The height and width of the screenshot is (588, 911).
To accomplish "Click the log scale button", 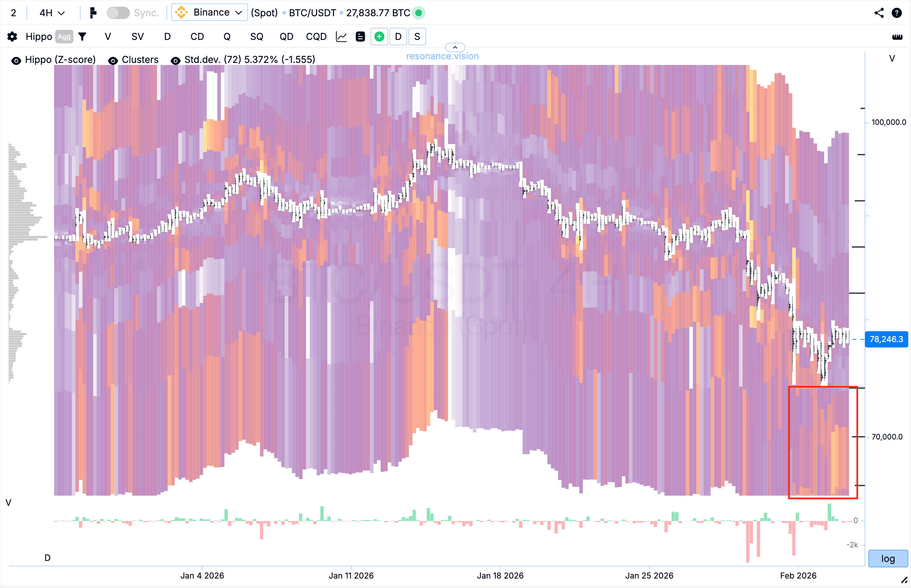I will [888, 559].
